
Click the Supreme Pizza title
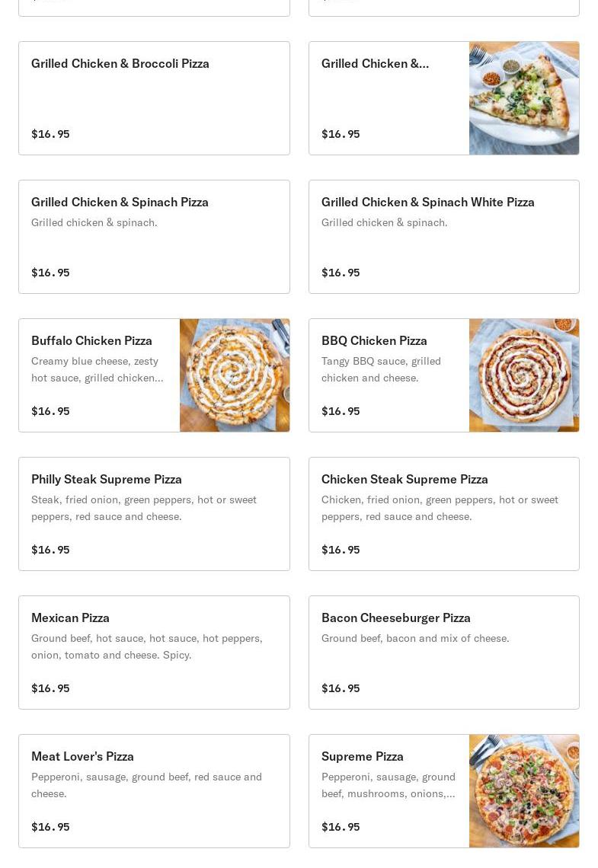tap(363, 756)
